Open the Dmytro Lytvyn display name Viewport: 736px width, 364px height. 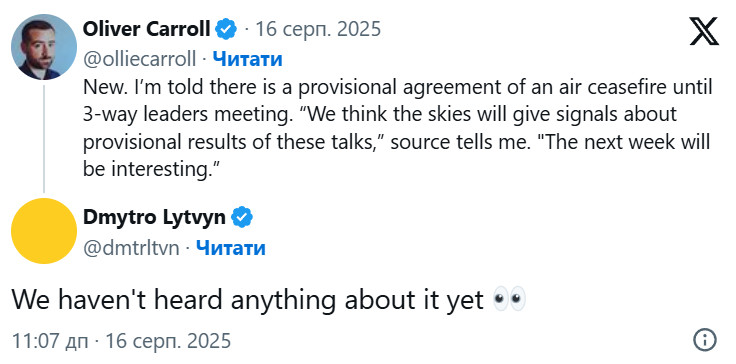pos(154,217)
